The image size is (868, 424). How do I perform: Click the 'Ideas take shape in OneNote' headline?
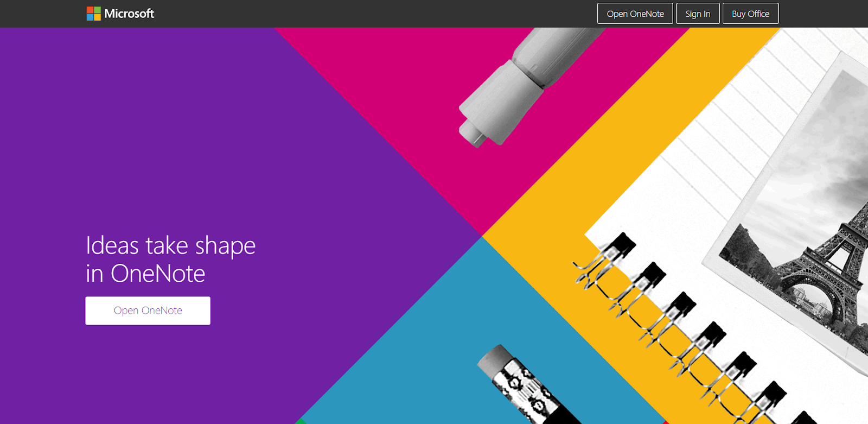coord(170,260)
